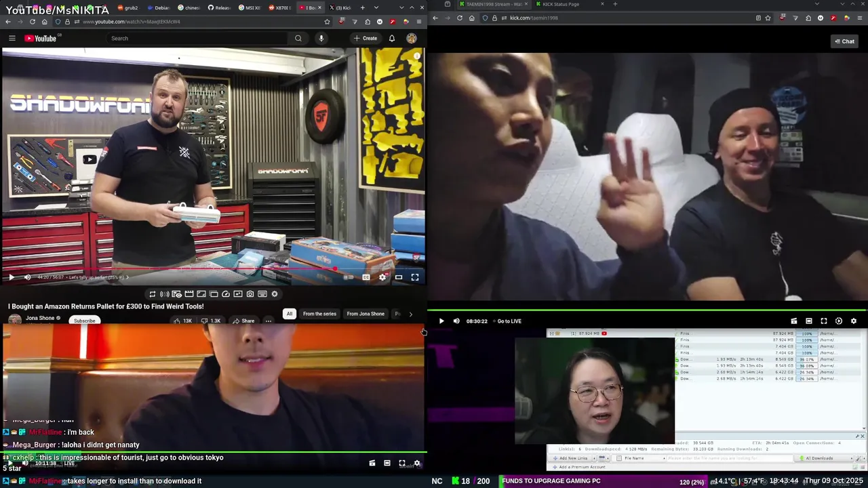Screen dimensions: 868x488
Task: Enter fullscreen on Kick player
Action: pyautogui.click(x=824, y=321)
